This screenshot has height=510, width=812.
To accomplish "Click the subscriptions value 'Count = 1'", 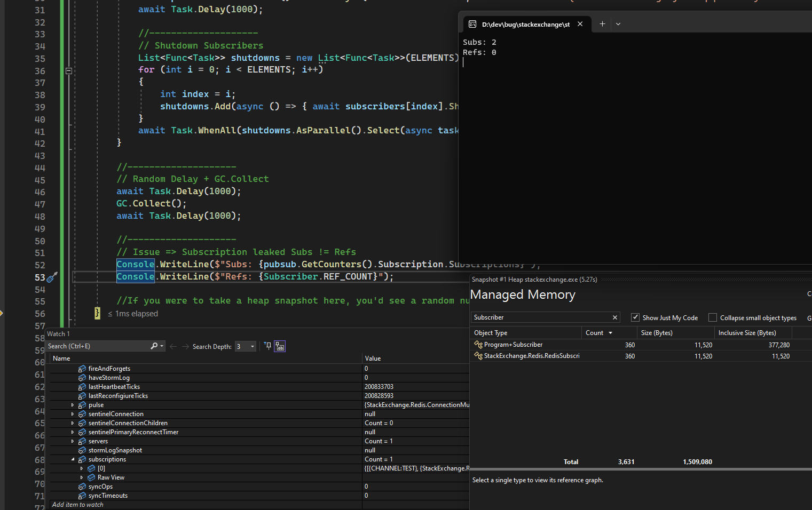I will (x=379, y=459).
